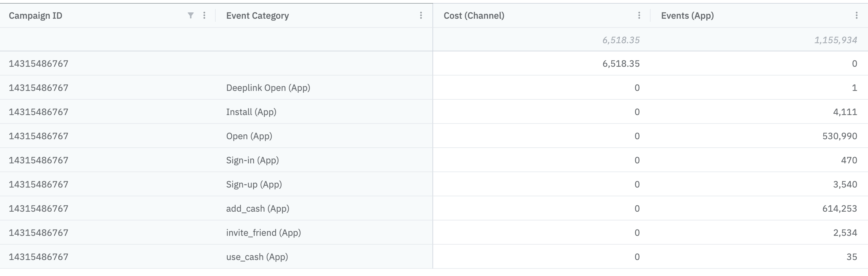Click the Events (App) header label

(x=687, y=16)
